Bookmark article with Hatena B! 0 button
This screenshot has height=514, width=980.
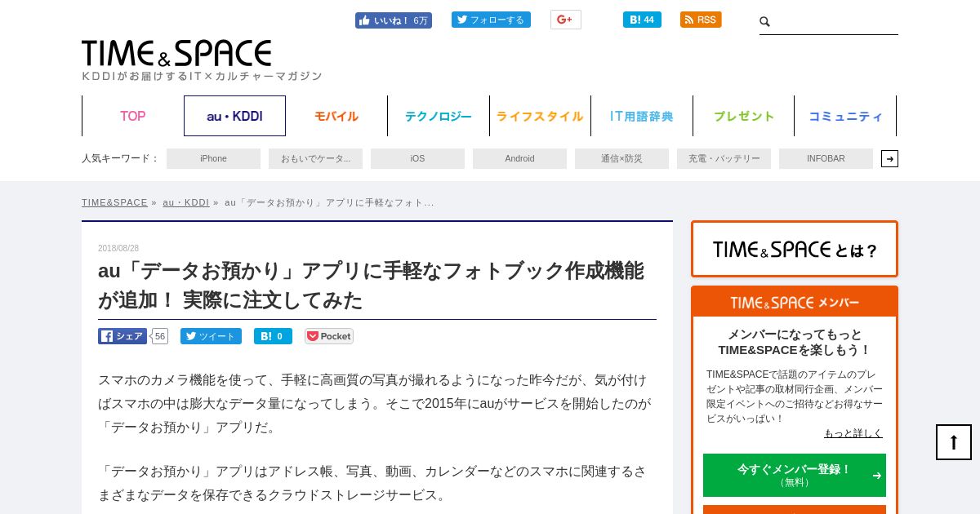[x=273, y=336]
